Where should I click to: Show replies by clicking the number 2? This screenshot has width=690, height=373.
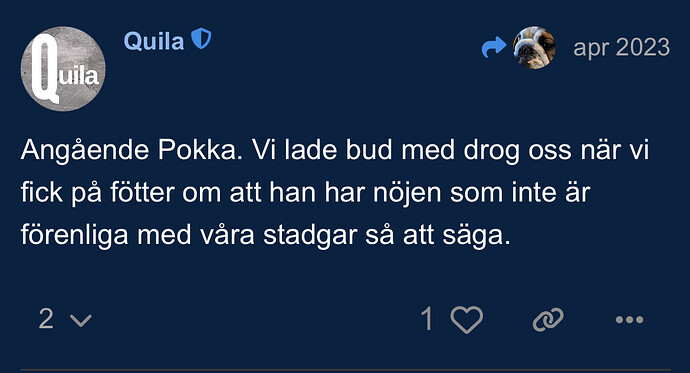coord(46,319)
